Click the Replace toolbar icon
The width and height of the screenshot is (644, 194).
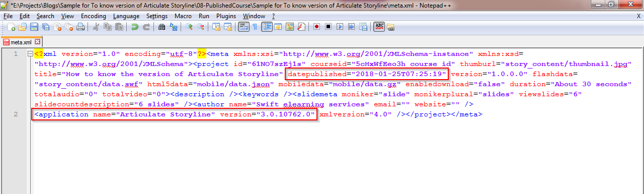click(x=173, y=26)
